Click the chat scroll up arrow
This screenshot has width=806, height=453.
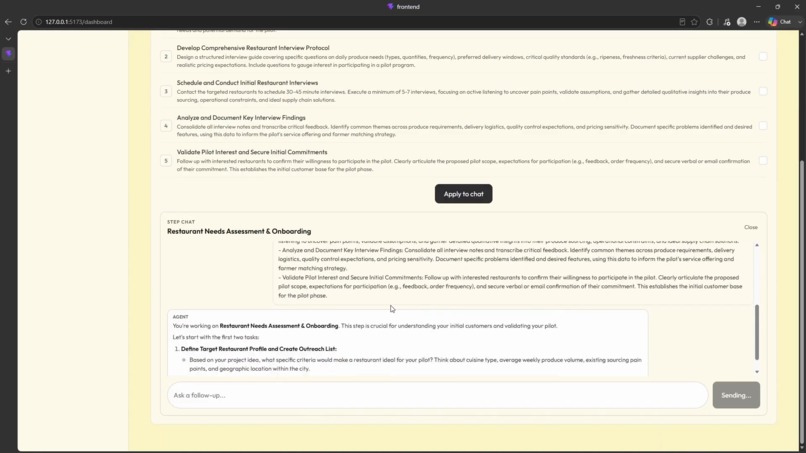[x=757, y=245]
